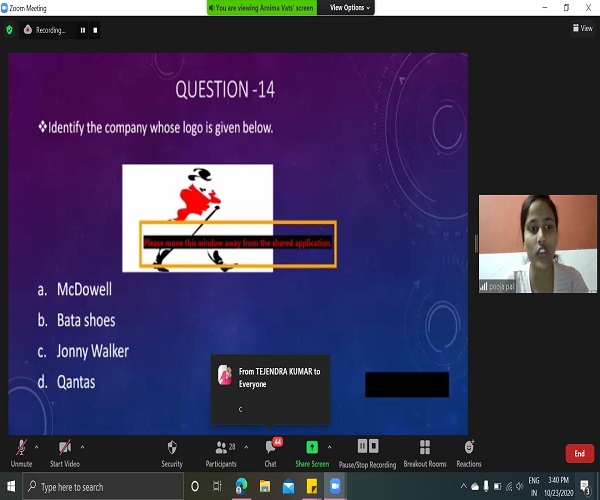Viewport: 600px width, 500px height.
Task: Open chat notification from TEJENDRA KUMAR
Action: point(270,389)
